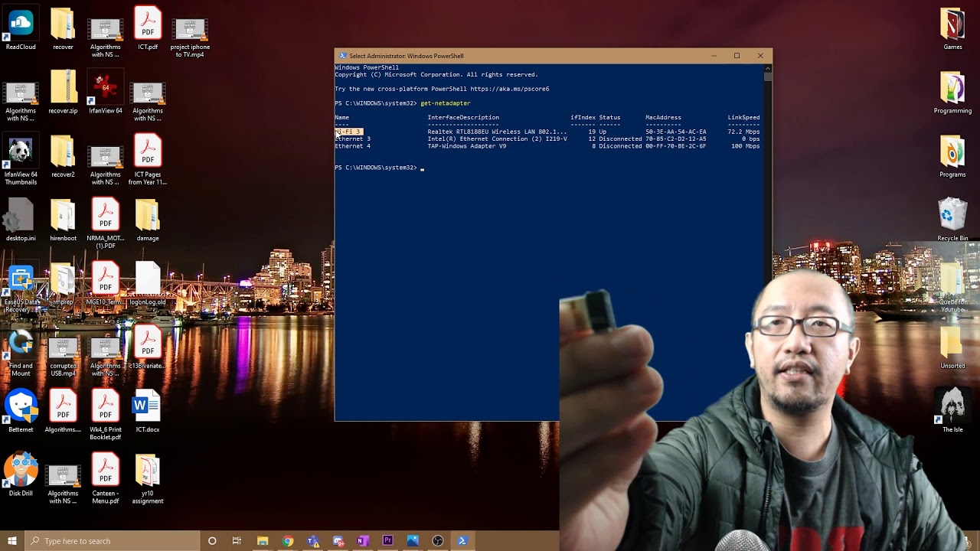980x551 pixels.
Task: Select the recover.zip archive icon
Action: [x=63, y=92]
